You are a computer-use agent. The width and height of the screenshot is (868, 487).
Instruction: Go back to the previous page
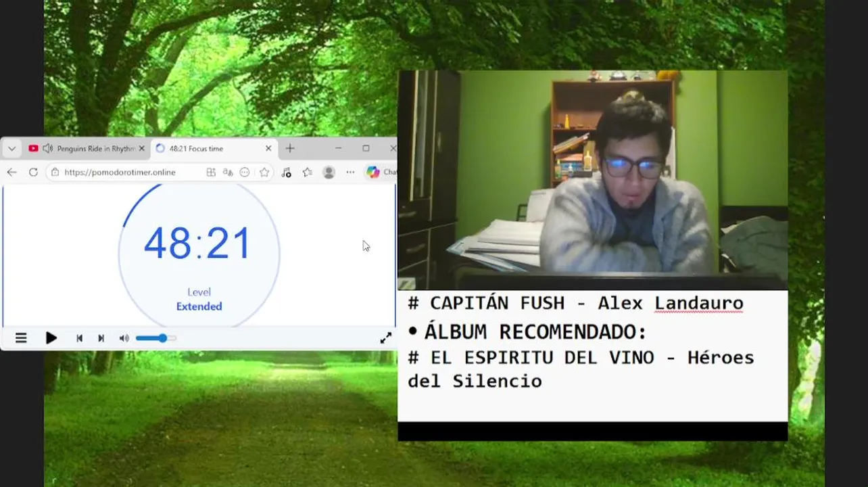[x=11, y=172]
